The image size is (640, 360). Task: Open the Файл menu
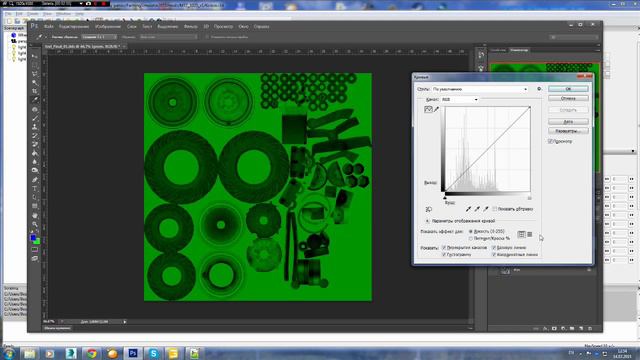click(x=49, y=27)
